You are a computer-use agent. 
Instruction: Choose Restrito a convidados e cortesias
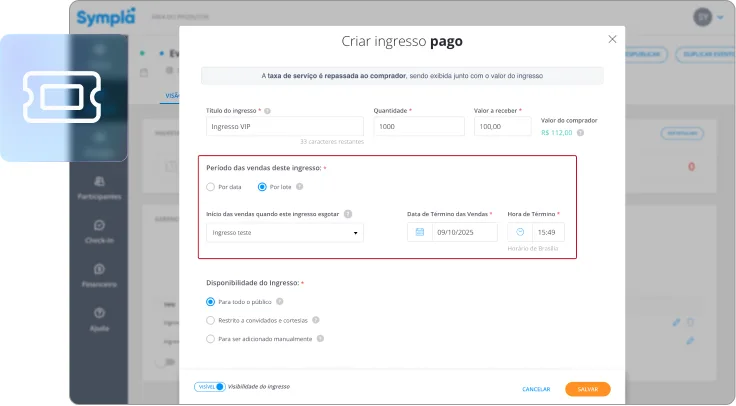pos(211,320)
